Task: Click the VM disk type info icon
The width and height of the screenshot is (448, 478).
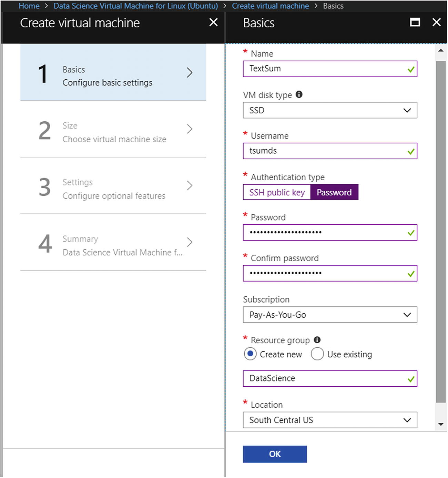Action: [299, 94]
